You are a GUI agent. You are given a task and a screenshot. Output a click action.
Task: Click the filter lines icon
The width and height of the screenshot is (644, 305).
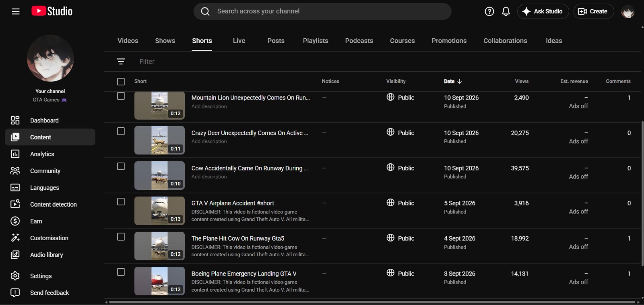point(121,61)
